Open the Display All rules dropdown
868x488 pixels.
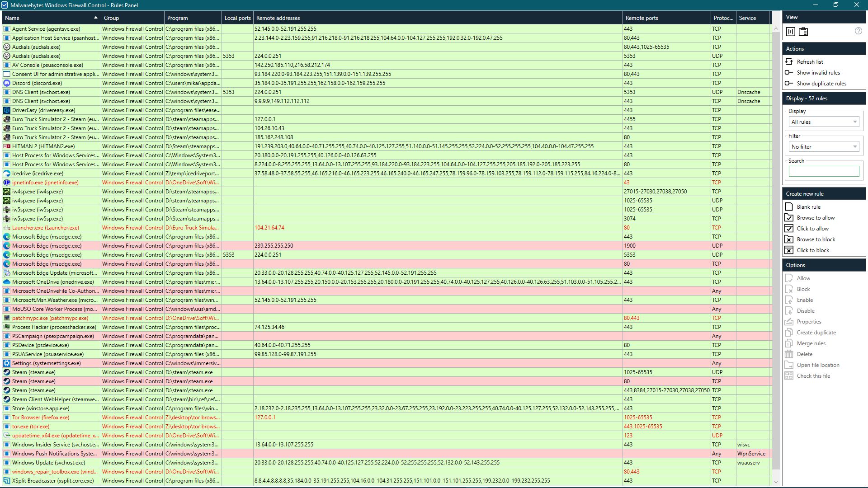tap(824, 122)
